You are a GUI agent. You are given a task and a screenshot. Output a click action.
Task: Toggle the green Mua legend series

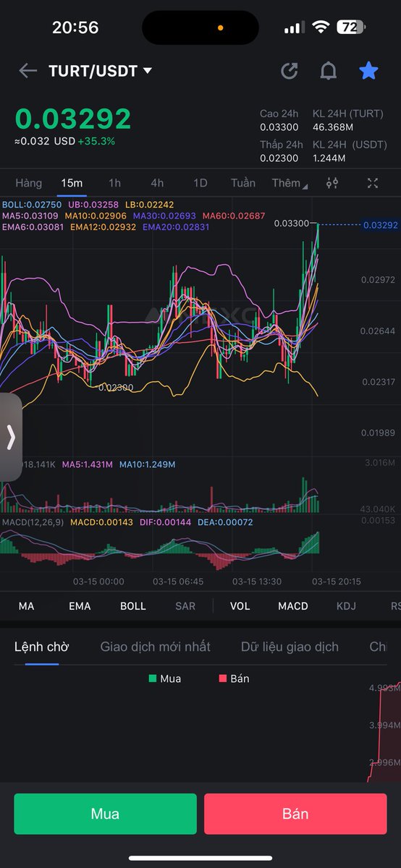165,678
